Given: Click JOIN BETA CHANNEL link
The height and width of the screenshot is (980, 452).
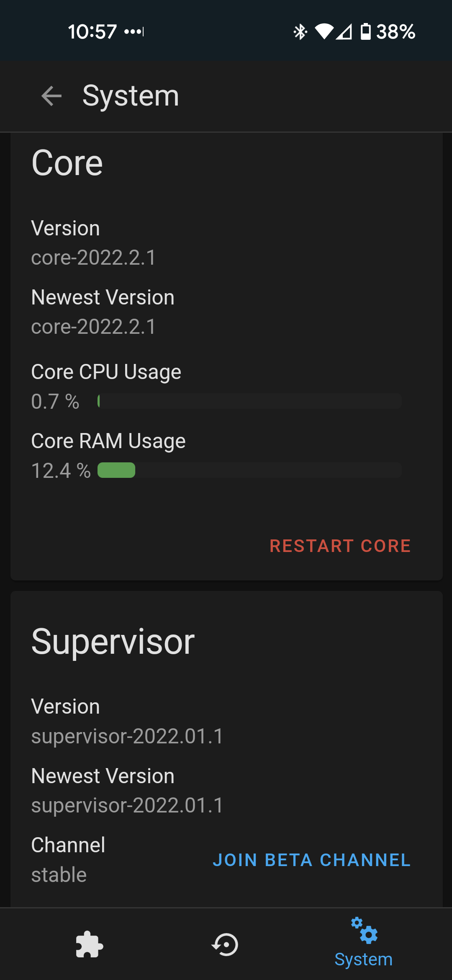Looking at the screenshot, I should coord(312,861).
